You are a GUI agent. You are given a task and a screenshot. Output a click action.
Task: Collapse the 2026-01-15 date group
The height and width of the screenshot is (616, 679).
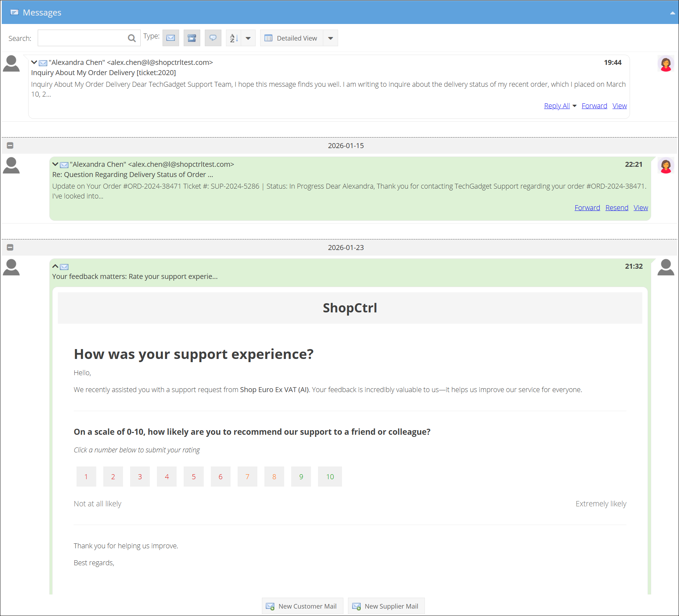tap(10, 145)
